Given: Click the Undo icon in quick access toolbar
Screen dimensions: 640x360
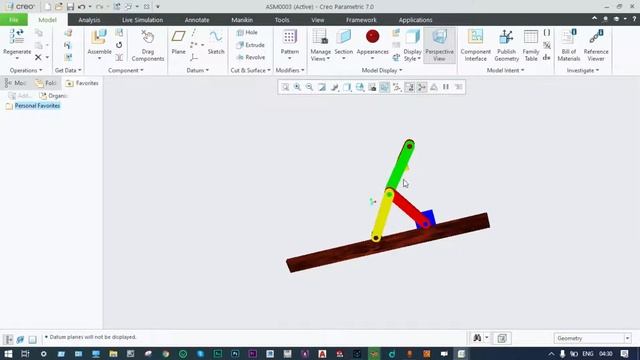Looking at the screenshot, I should pos(81,7).
